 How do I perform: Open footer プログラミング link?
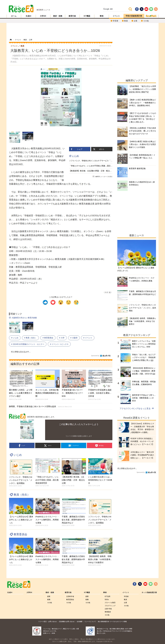pyautogui.click(x=110, y=606)
